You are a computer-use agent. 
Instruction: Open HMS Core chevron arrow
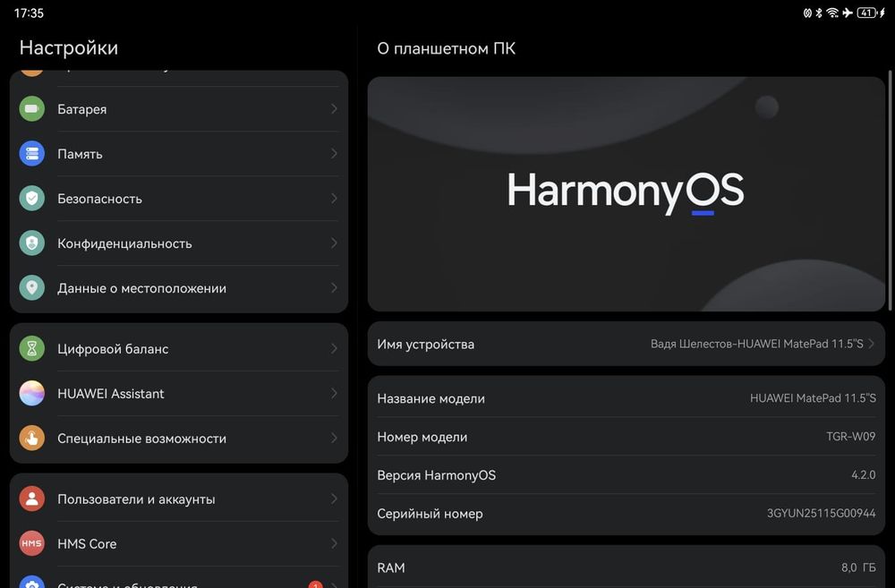click(334, 543)
